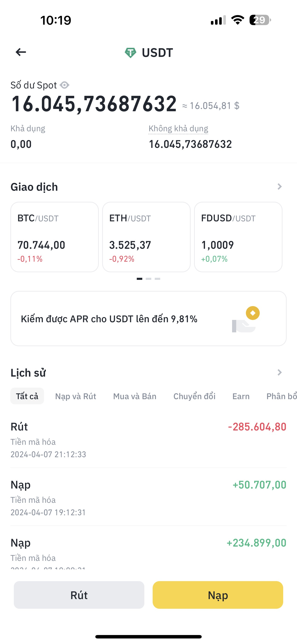Tap the gold coin earn icon
This screenshot has height=644, width=297.
click(253, 313)
